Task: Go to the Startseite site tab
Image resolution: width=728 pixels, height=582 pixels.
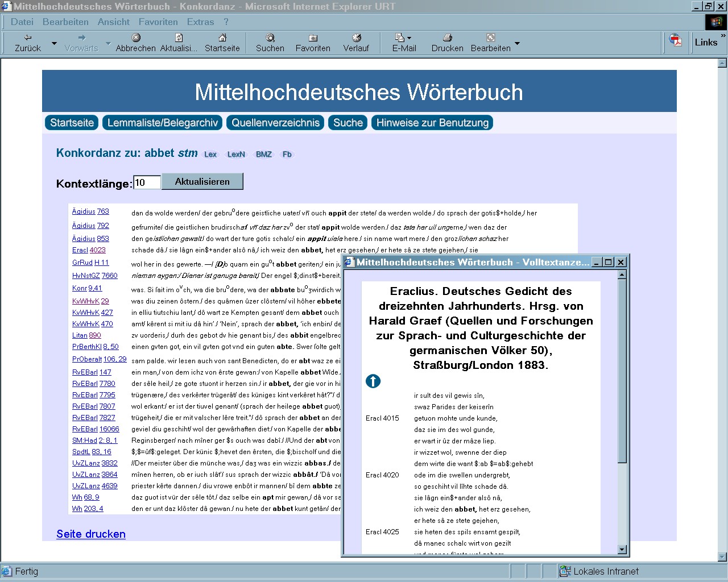Action: (x=72, y=123)
